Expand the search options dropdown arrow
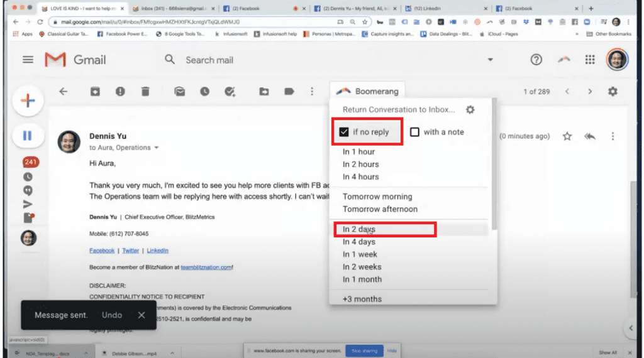The image size is (644, 358). tap(490, 60)
